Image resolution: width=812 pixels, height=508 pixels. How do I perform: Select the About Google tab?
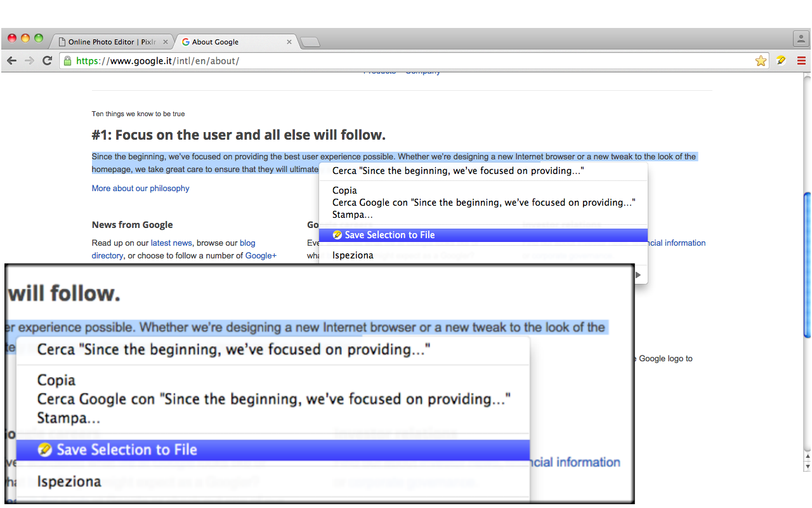click(x=236, y=42)
